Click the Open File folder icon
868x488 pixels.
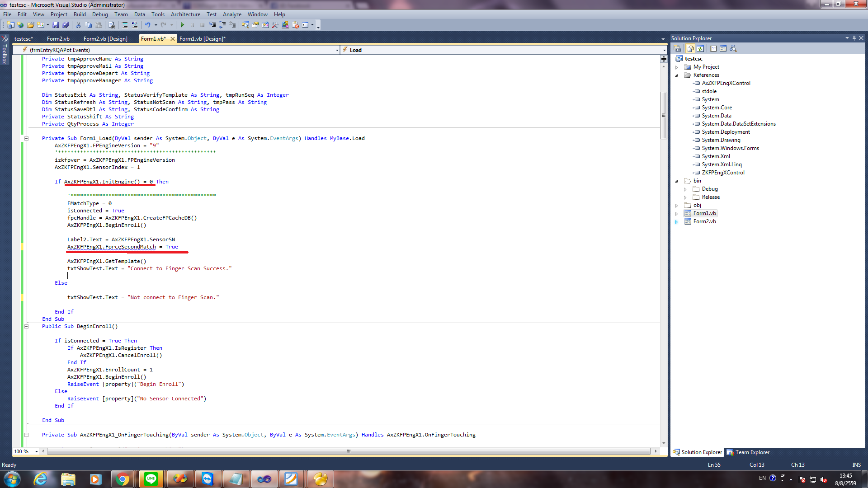pyautogui.click(x=30, y=25)
